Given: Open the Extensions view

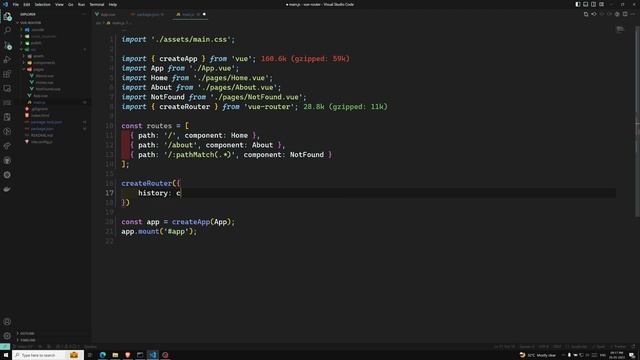Looking at the screenshot, I should [7, 74].
